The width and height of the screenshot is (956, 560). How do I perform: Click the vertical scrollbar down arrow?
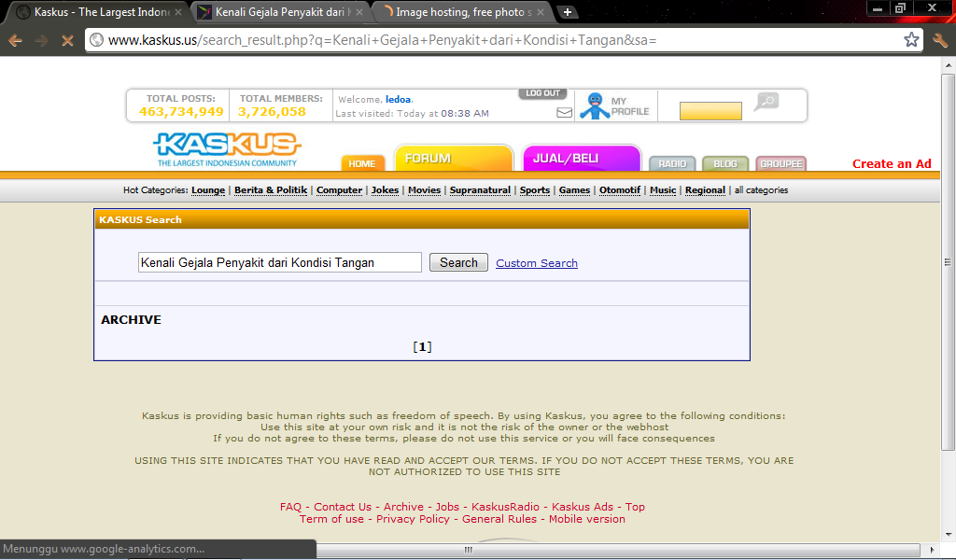949,535
